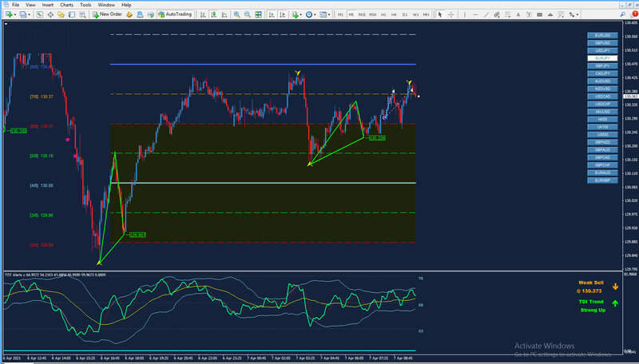
Task: Click the zoom out magnifier icon
Action: (248, 14)
